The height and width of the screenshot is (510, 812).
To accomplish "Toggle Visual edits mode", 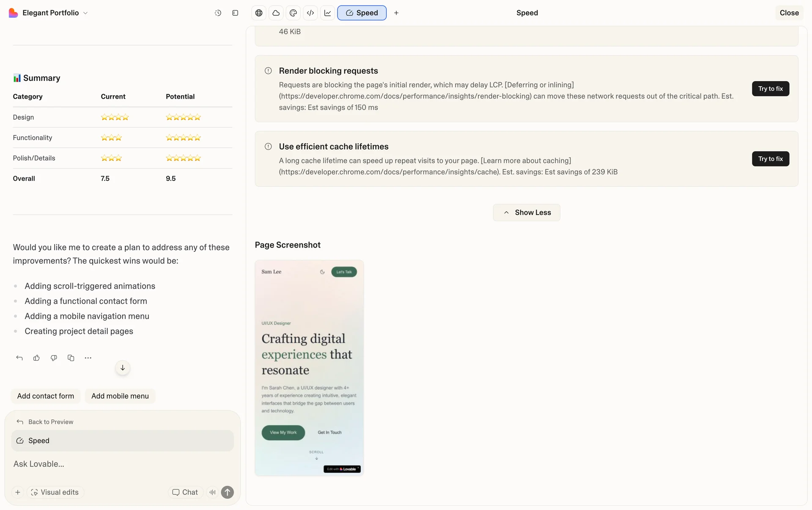I will (55, 492).
